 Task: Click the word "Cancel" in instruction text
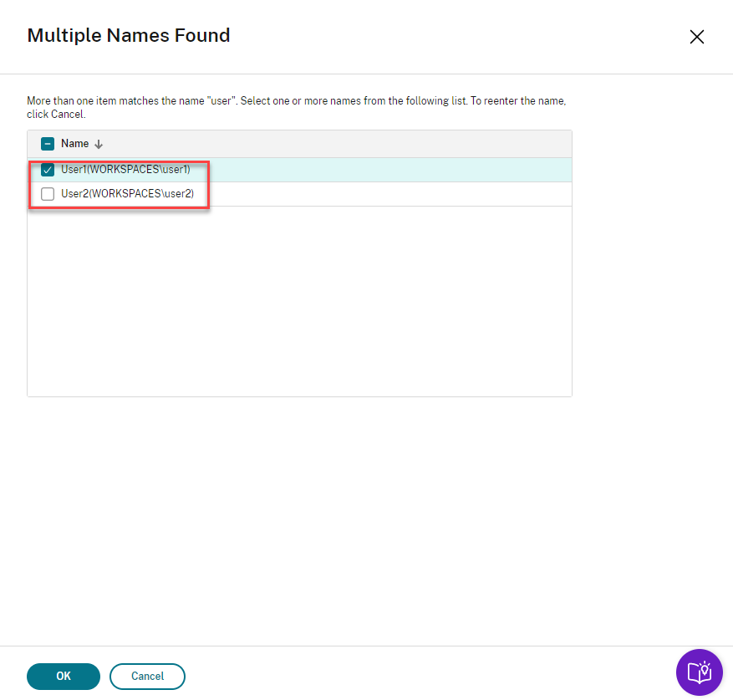click(x=67, y=114)
